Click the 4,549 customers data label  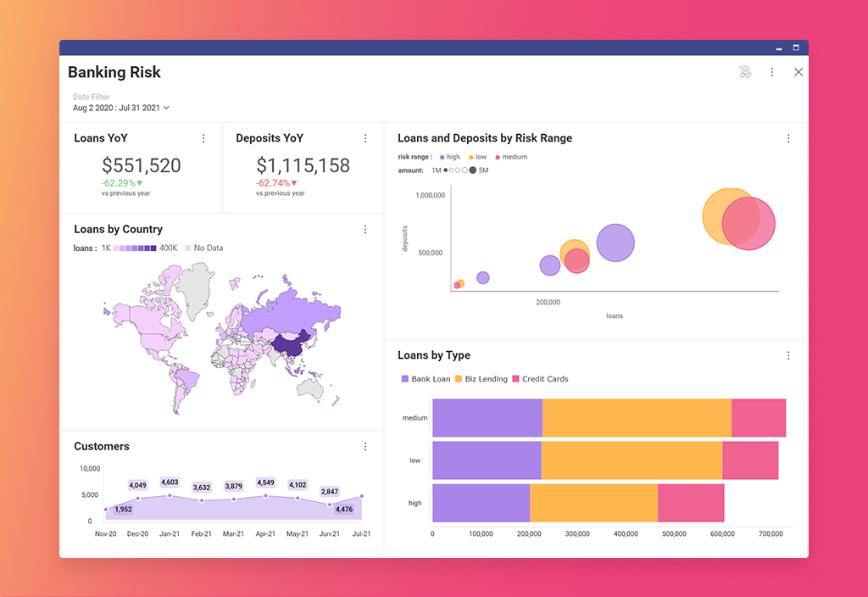tap(265, 483)
